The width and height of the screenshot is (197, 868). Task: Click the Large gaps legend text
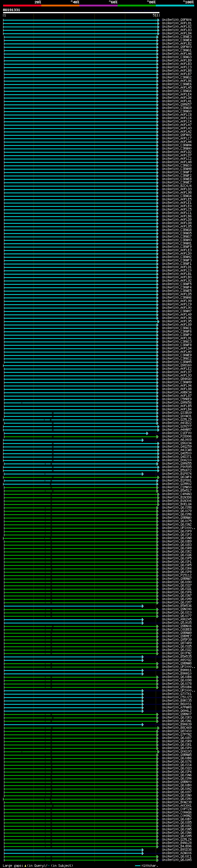point(38,866)
